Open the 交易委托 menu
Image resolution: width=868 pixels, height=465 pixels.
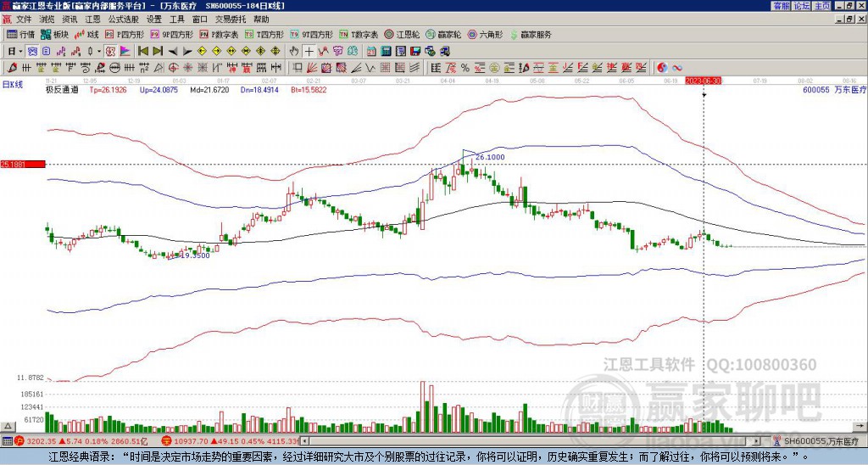pos(231,20)
